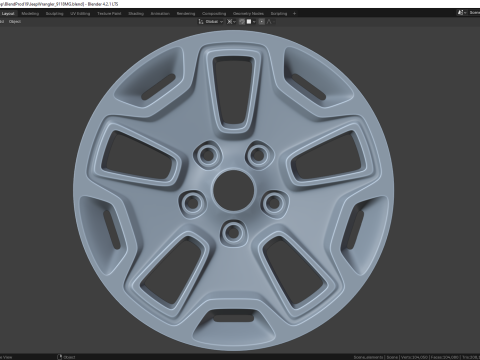Open the Compositing workspace tab
The height and width of the screenshot is (360, 480).
tap(214, 14)
